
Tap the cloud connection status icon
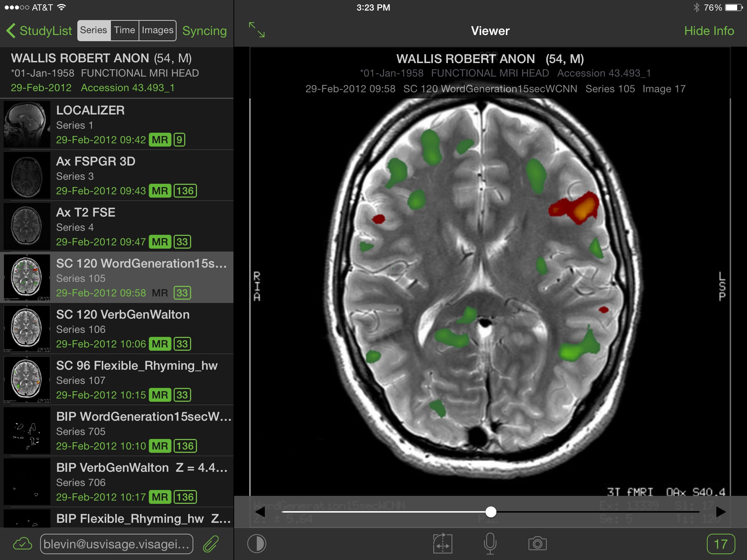tap(22, 544)
